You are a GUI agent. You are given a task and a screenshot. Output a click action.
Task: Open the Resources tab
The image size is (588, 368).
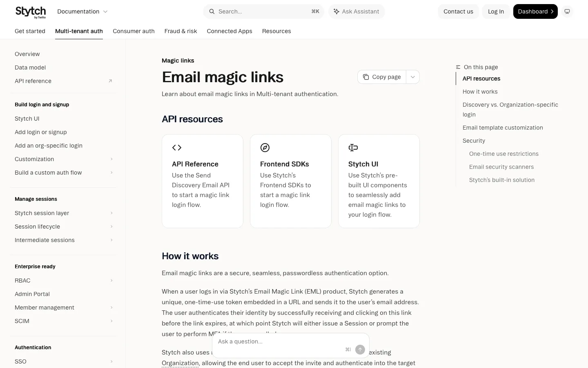pos(276,31)
